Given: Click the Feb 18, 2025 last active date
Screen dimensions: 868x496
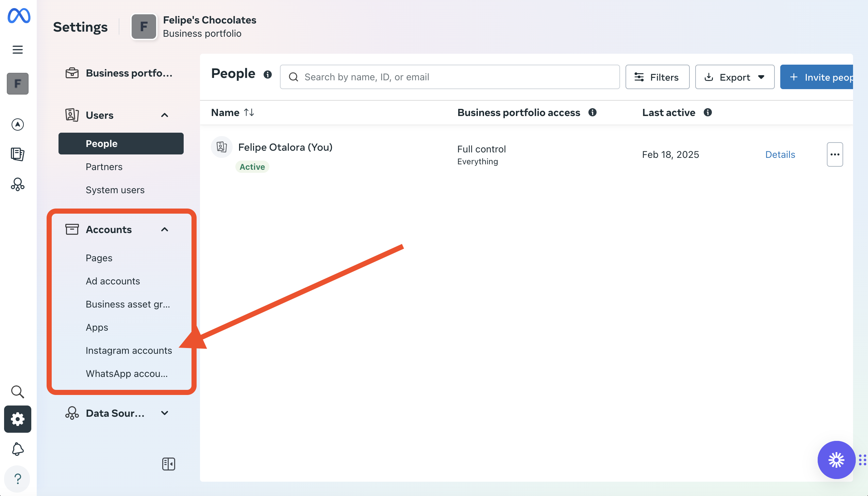Looking at the screenshot, I should click(670, 154).
